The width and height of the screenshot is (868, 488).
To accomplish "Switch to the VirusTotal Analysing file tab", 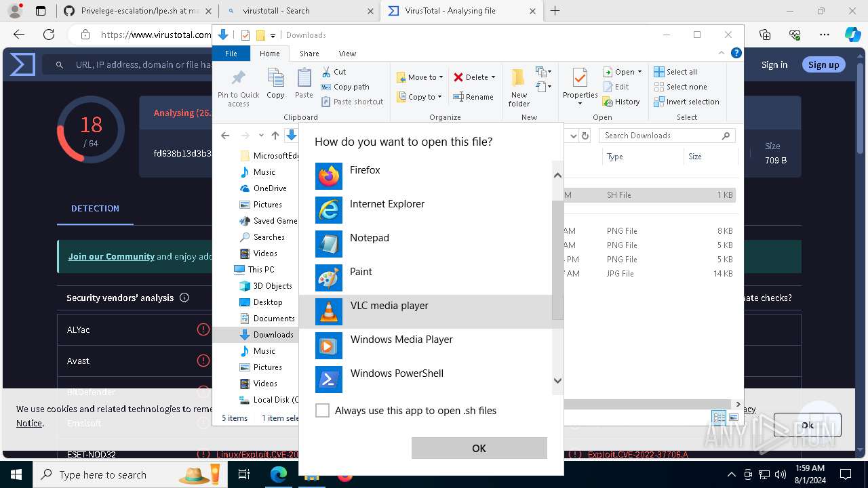I will click(x=461, y=11).
